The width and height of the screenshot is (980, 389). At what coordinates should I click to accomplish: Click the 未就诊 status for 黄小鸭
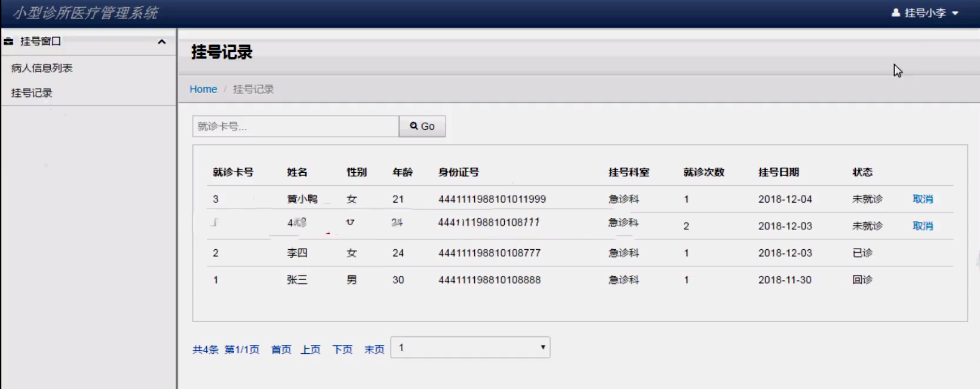868,199
